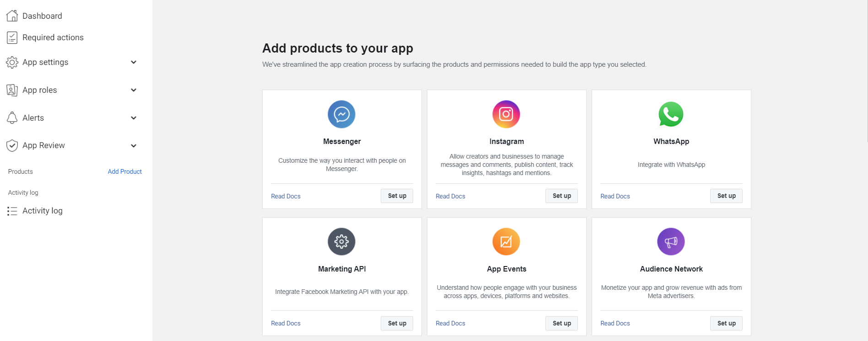Screen dimensions: 868x341
Task: Open Read Docs for Marketing API
Action: tap(286, 323)
